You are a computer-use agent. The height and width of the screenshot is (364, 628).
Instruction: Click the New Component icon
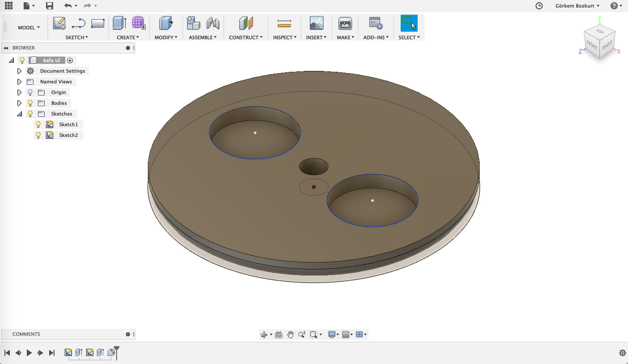tap(193, 23)
